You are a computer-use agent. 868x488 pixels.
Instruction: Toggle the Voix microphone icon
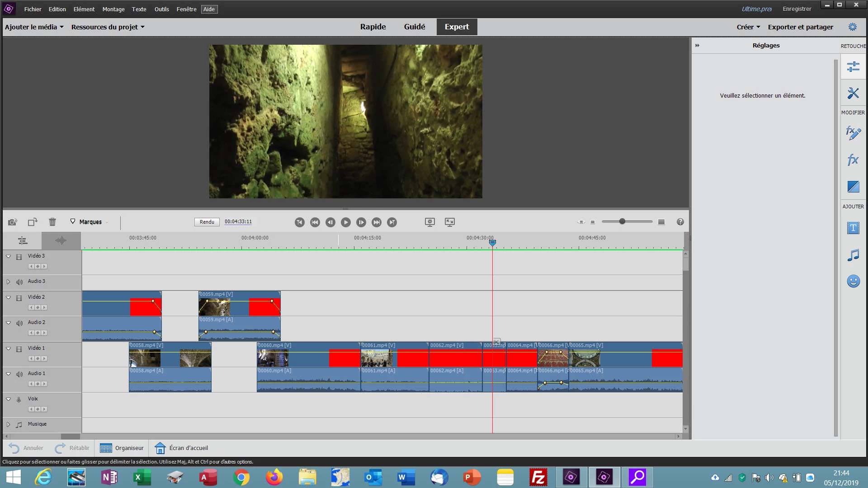coord(19,399)
